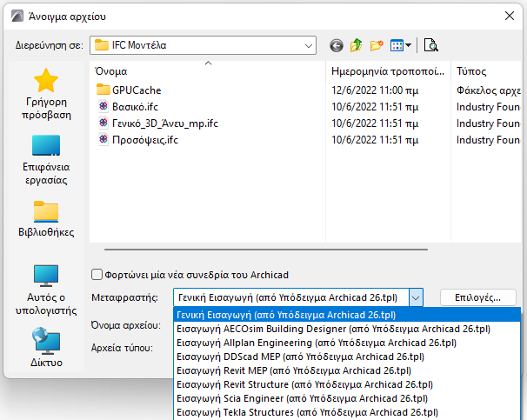Screen dimensions: 527x420
Task: Open the View menu icon
Action: click(400, 45)
